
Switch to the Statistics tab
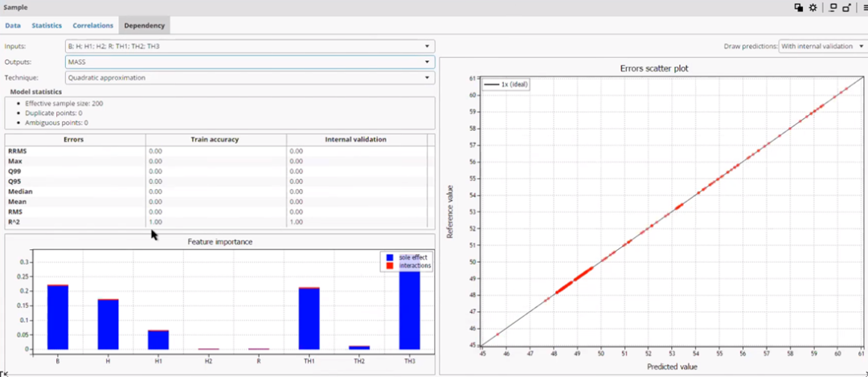tap(47, 26)
